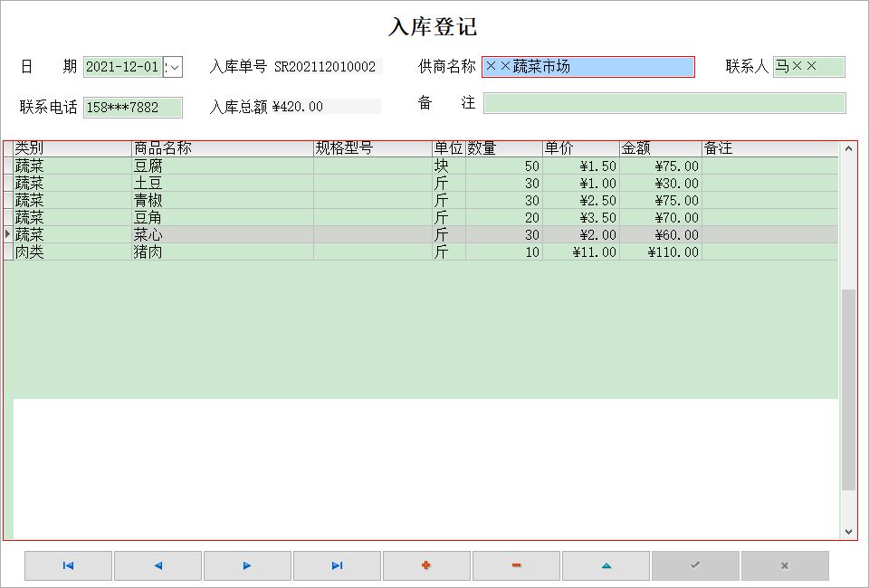The image size is (869, 588).
Task: Click the 肉类 category cell
Action: (72, 251)
